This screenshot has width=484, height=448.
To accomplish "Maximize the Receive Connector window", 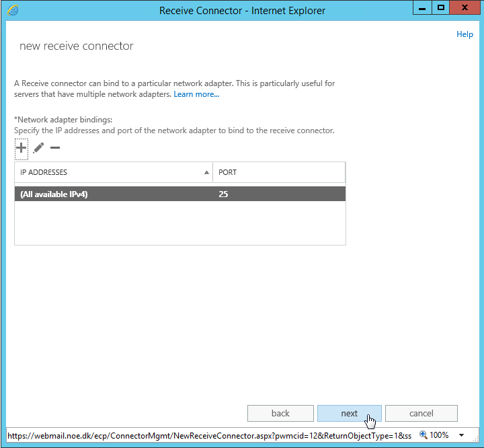I will (441, 7).
